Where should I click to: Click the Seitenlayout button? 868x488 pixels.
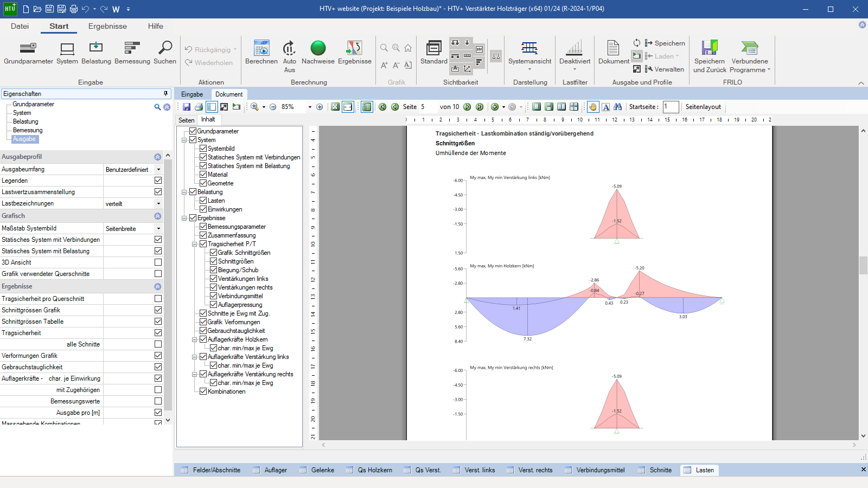[x=703, y=107]
